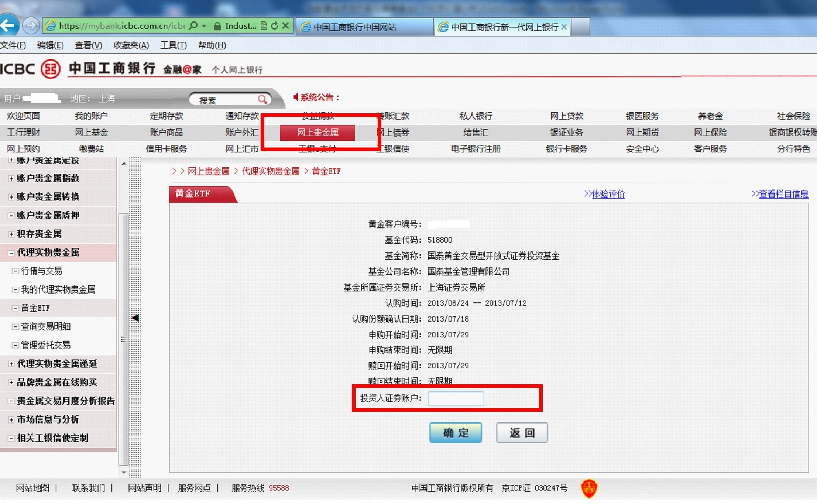This screenshot has width=817, height=504.
Task: Click the black sidebar collapse arrow
Action: click(x=135, y=318)
